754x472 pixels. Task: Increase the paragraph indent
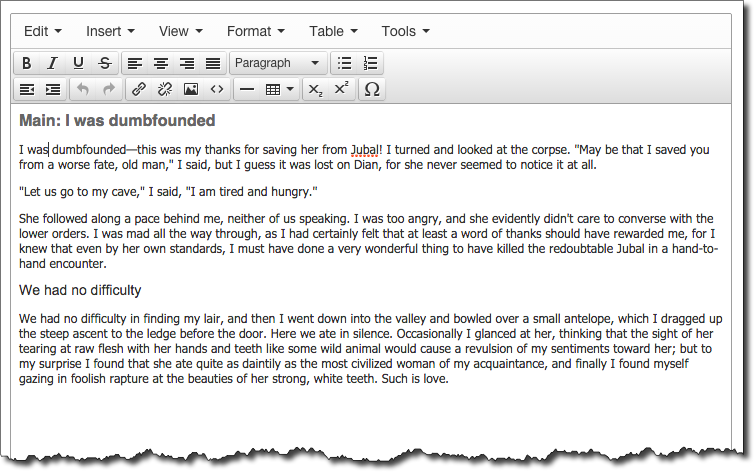pyautogui.click(x=53, y=89)
